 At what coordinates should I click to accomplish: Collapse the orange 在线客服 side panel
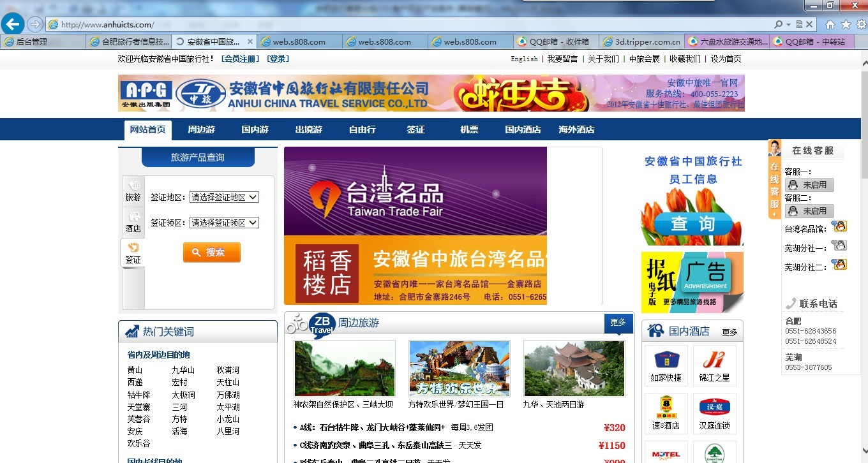point(774,180)
